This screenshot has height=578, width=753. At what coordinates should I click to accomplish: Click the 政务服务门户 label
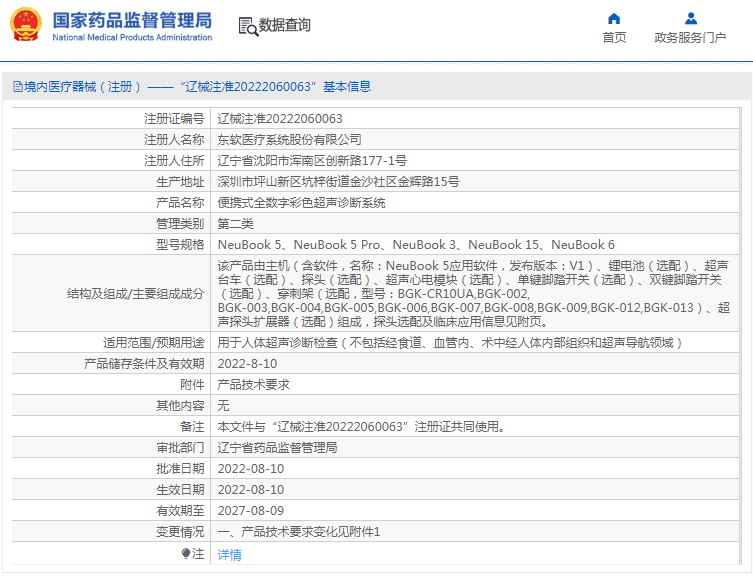tap(690, 37)
